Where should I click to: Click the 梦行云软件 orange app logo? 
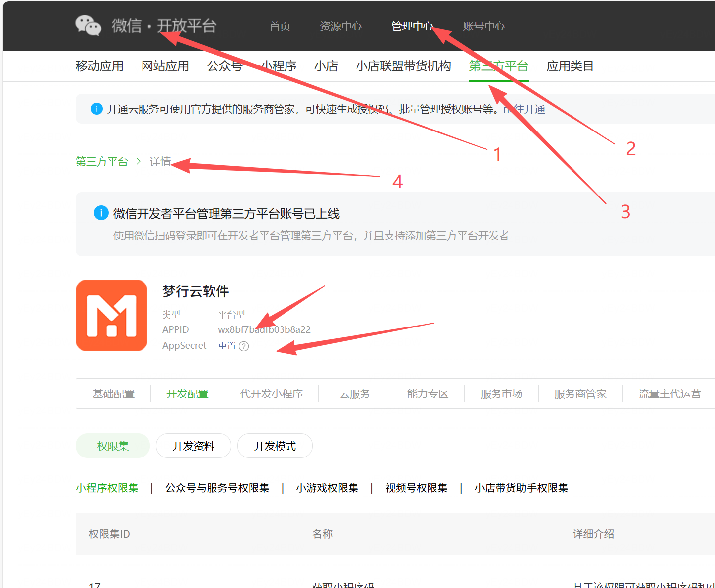click(x=112, y=316)
